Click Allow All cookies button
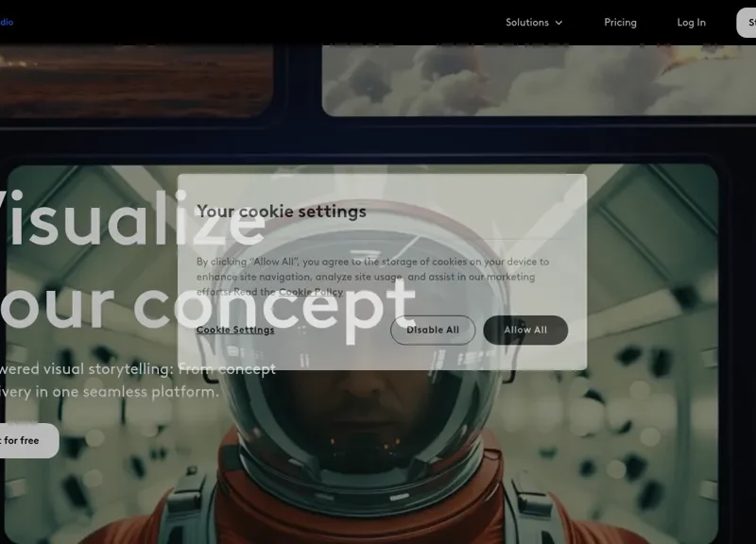 525,330
